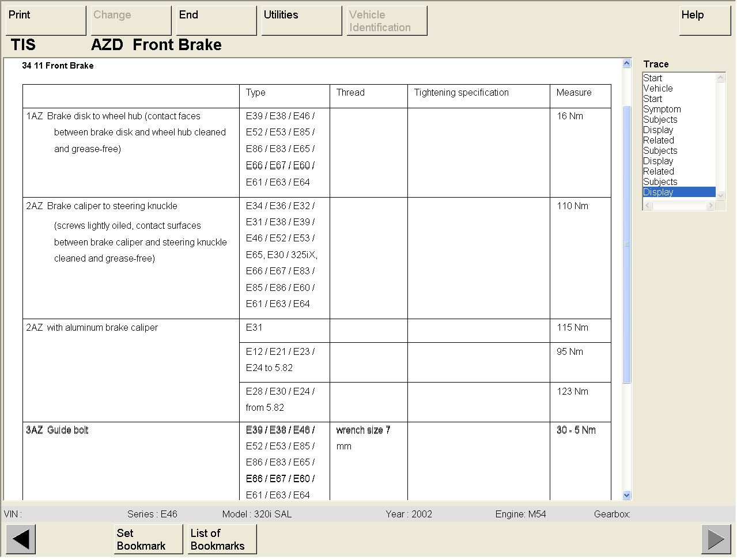This screenshot has height=560, width=737.
Task: Click 'Engine: M54' in the status bar
Action: [x=521, y=514]
